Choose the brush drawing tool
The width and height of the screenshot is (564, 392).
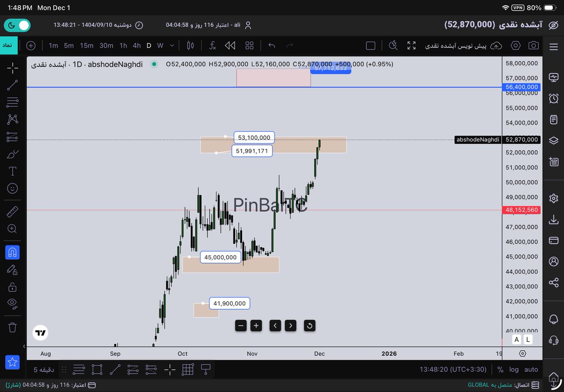coord(13,154)
